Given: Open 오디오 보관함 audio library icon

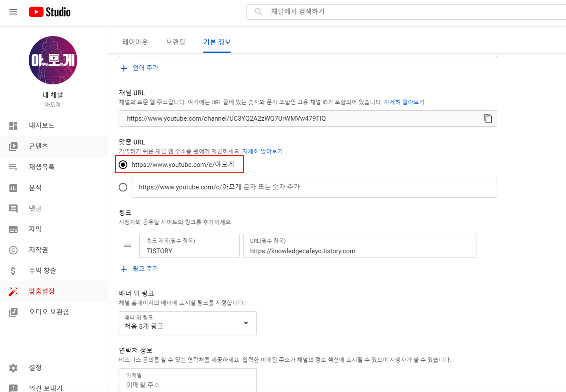Looking at the screenshot, I should [13, 312].
